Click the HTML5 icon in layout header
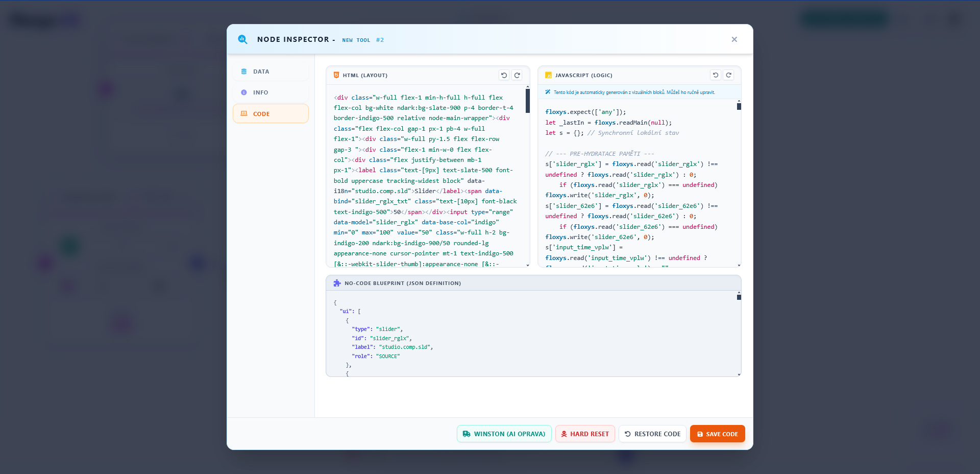This screenshot has height=474, width=980. pyautogui.click(x=336, y=75)
